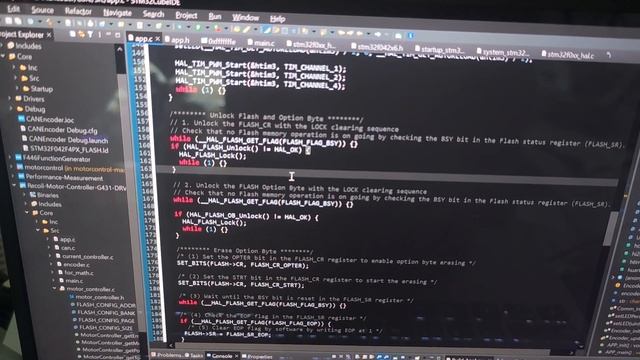Select foc_math.c in project tree
This screenshot has height=360, width=640.
76,273
